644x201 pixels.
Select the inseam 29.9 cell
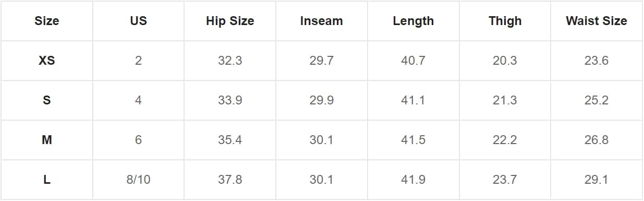click(x=322, y=100)
